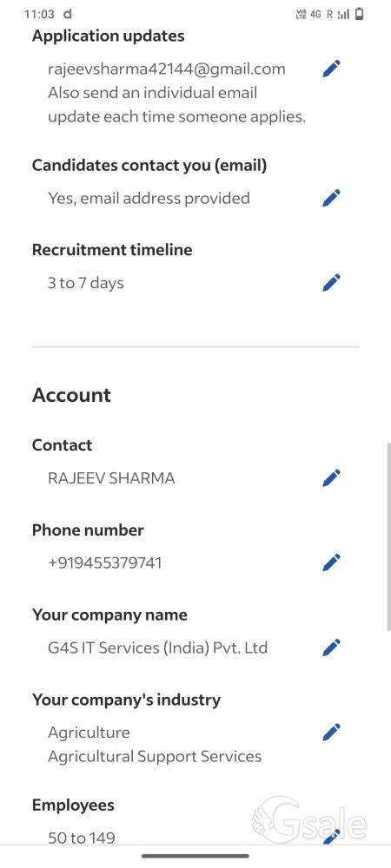Edit Your company name pencil icon
This screenshot has height=868, width=391.
pos(331,648)
